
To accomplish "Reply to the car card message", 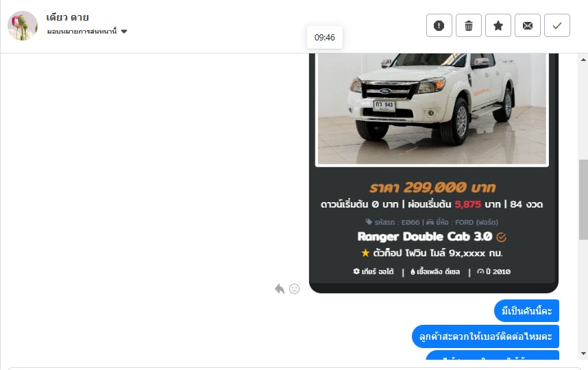I will [280, 288].
